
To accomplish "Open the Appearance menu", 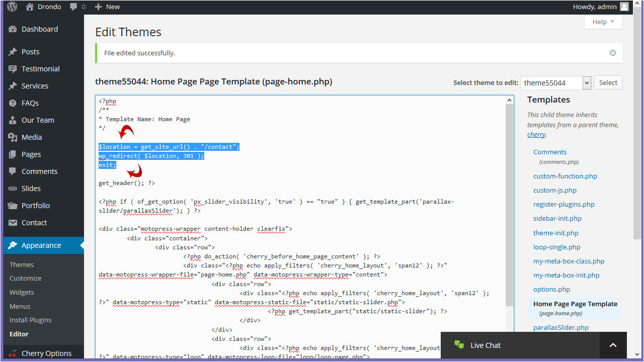I will pyautogui.click(x=41, y=245).
